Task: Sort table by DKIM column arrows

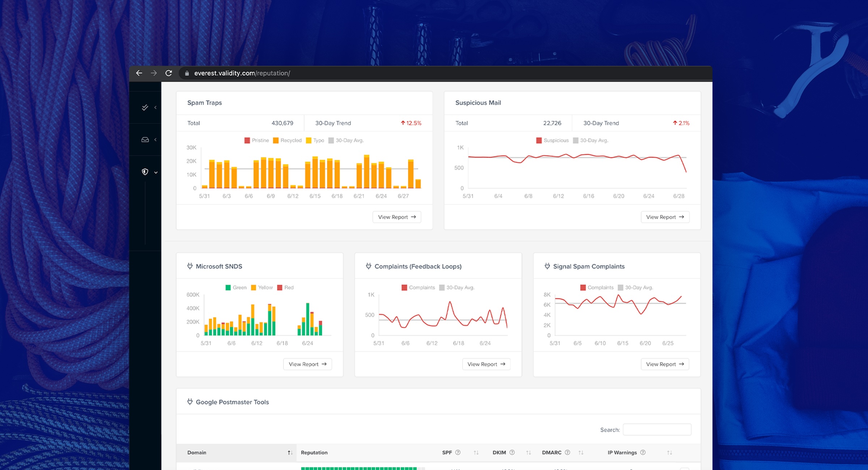Action: pyautogui.click(x=528, y=453)
